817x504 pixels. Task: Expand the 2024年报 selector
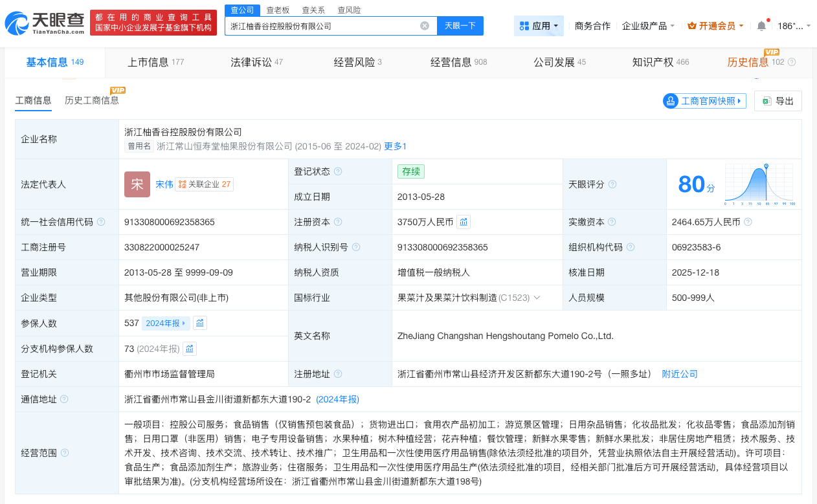click(166, 323)
